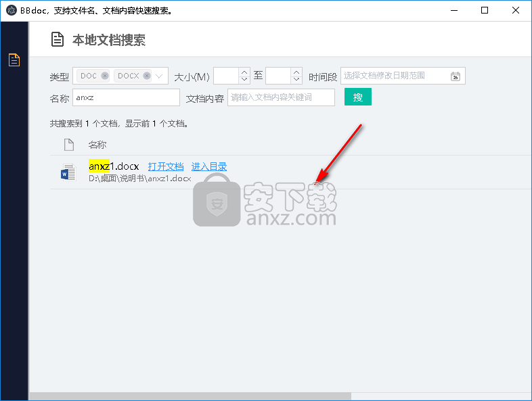Decrease the maximum size value
532x401 pixels.
pyautogui.click(x=296, y=80)
